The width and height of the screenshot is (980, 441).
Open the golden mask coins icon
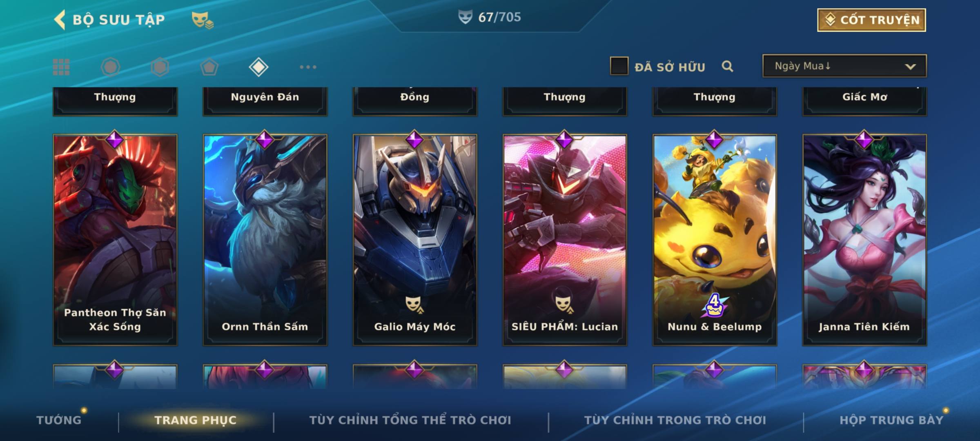203,20
